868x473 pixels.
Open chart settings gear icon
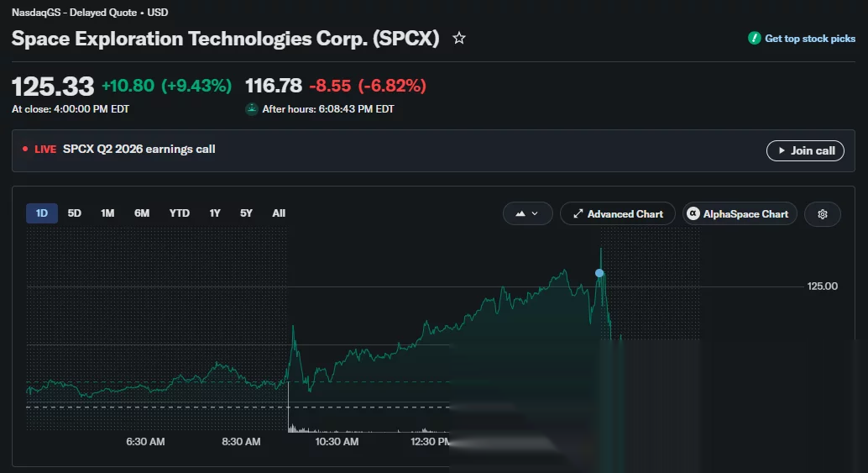coord(823,214)
